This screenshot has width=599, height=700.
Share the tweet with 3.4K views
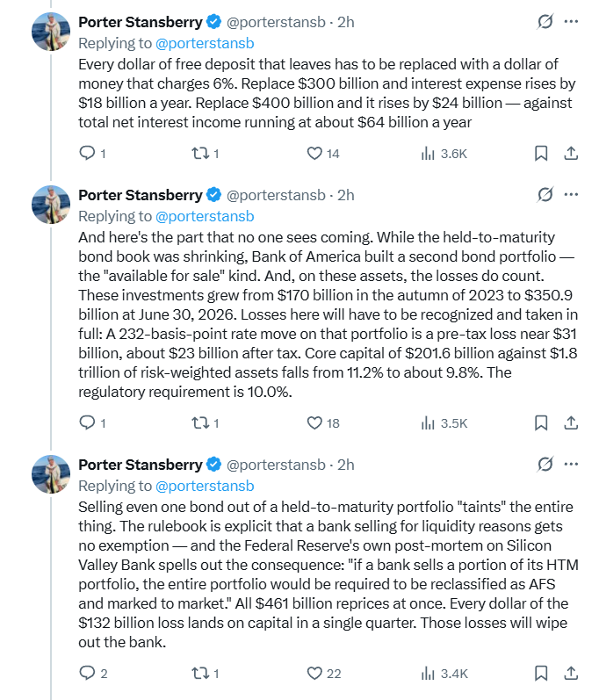point(571,673)
